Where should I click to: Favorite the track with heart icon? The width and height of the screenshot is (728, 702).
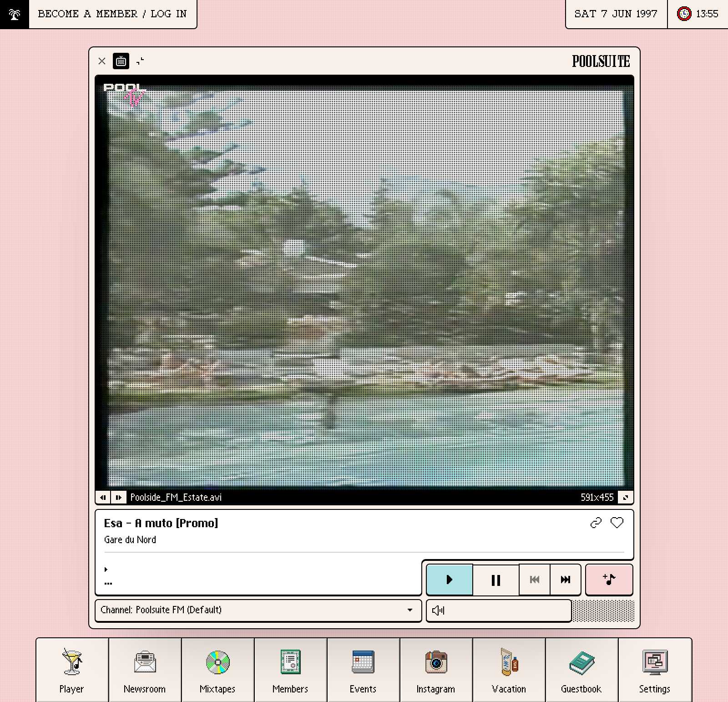pos(617,523)
